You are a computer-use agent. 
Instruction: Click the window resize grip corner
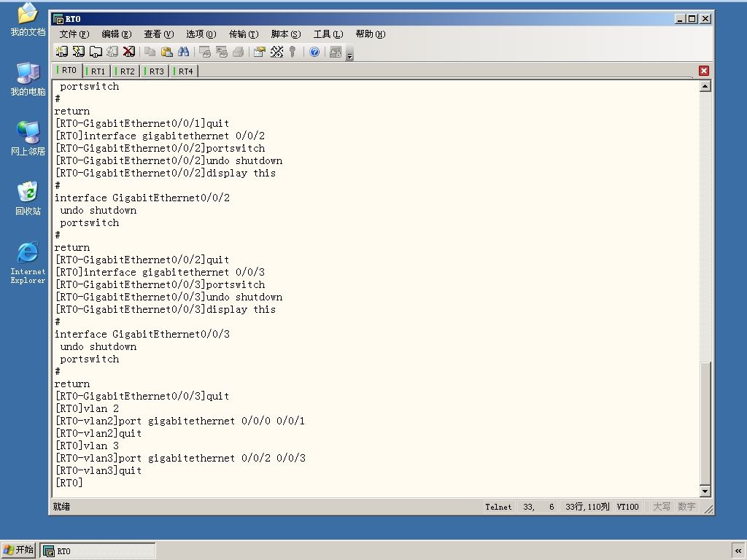(708, 509)
